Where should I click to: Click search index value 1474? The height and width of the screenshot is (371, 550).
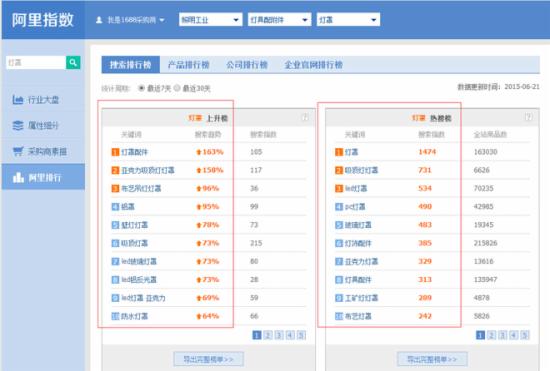[x=427, y=152]
